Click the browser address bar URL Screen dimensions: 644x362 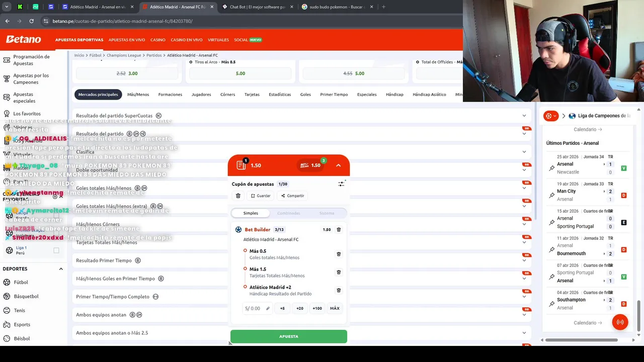pos(123,21)
